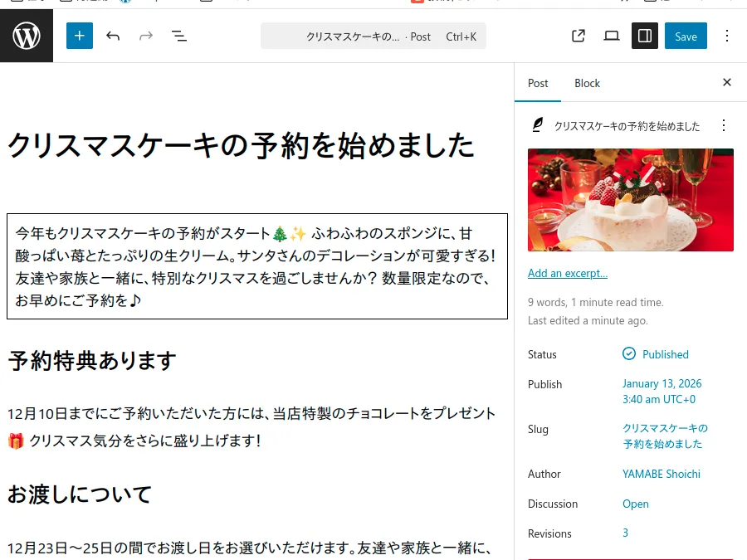Save the post
The height and width of the screenshot is (560, 747).
(x=686, y=36)
